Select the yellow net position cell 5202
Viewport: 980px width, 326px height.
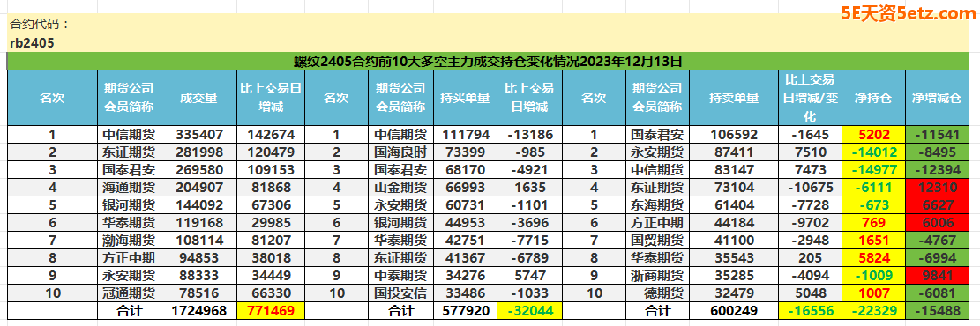(x=873, y=134)
